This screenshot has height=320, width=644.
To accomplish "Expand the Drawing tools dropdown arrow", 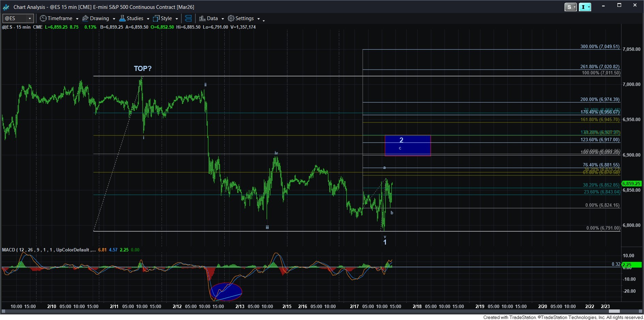I will pyautogui.click(x=114, y=19).
